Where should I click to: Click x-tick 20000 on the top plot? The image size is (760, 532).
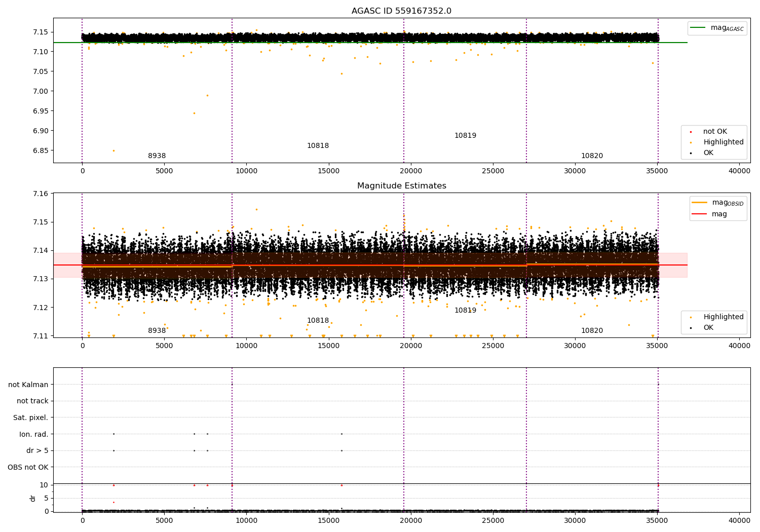(x=411, y=171)
